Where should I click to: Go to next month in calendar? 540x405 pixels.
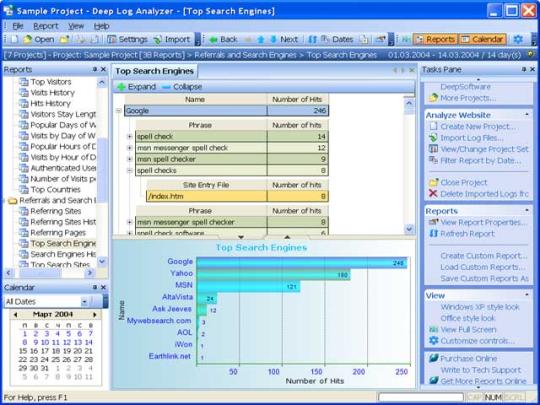click(x=95, y=315)
